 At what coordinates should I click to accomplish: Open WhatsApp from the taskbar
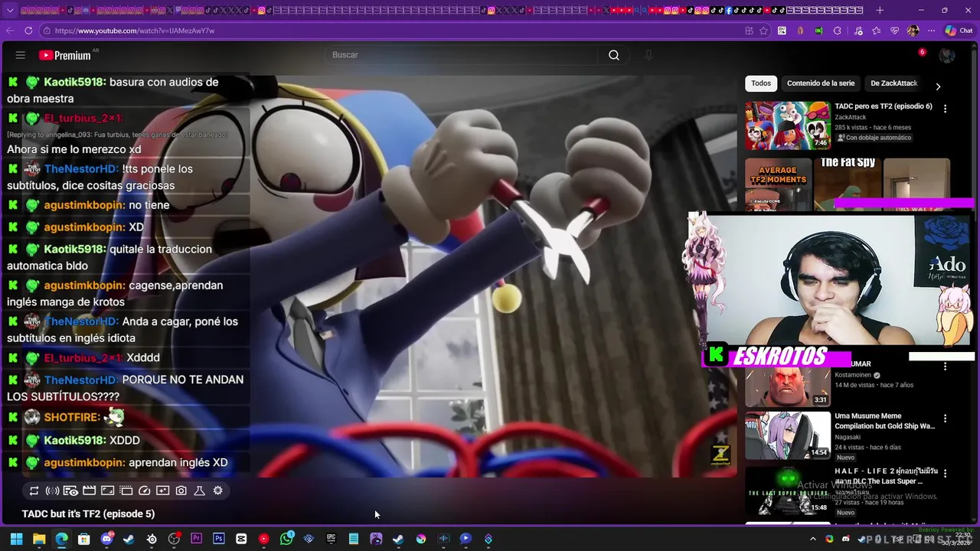[286, 539]
